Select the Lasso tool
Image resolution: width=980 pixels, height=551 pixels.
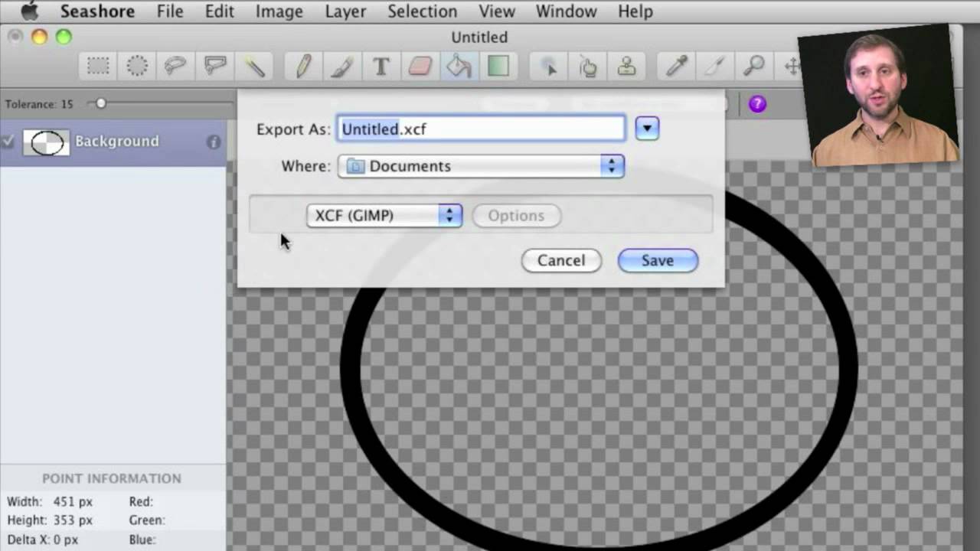[x=176, y=67]
